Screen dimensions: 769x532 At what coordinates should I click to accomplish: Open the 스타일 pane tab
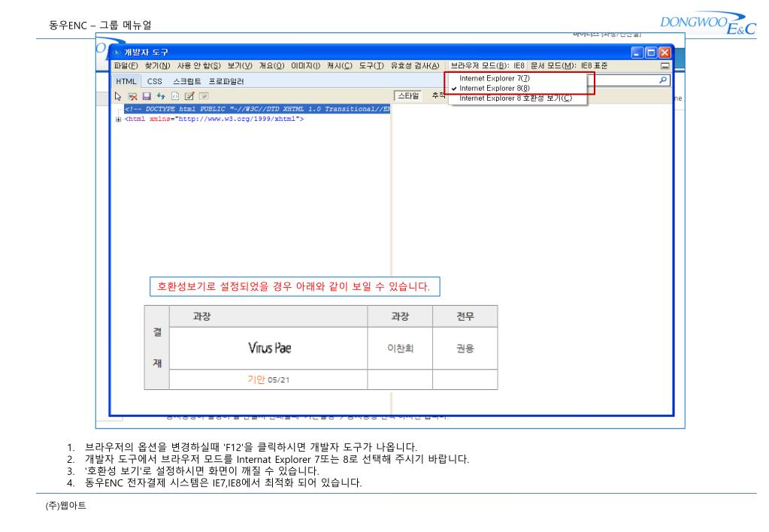click(408, 95)
